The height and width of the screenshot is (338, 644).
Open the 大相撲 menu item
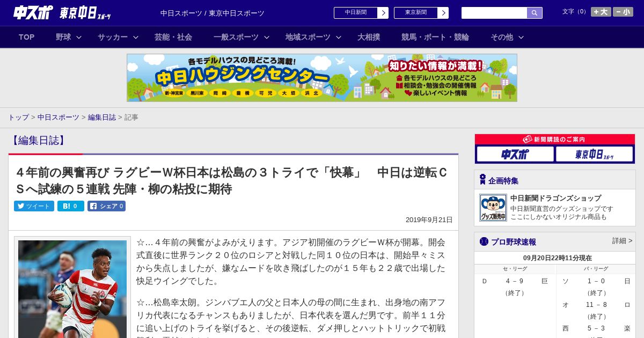pyautogui.click(x=369, y=37)
